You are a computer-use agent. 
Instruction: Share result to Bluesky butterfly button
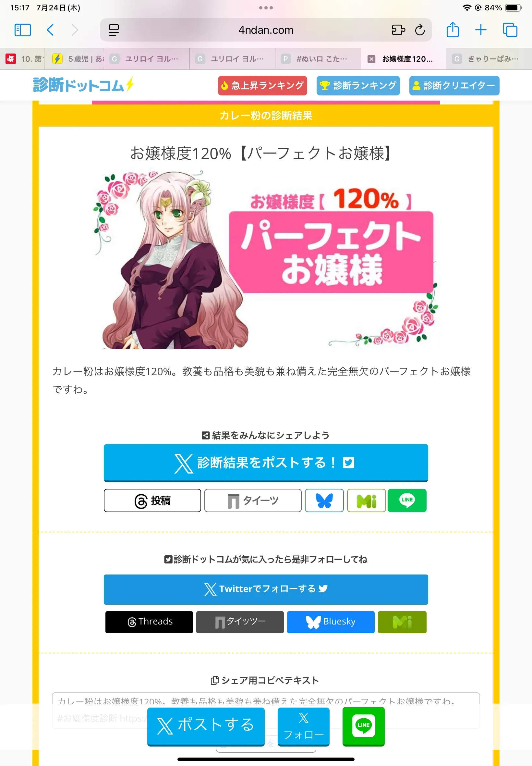click(x=324, y=500)
